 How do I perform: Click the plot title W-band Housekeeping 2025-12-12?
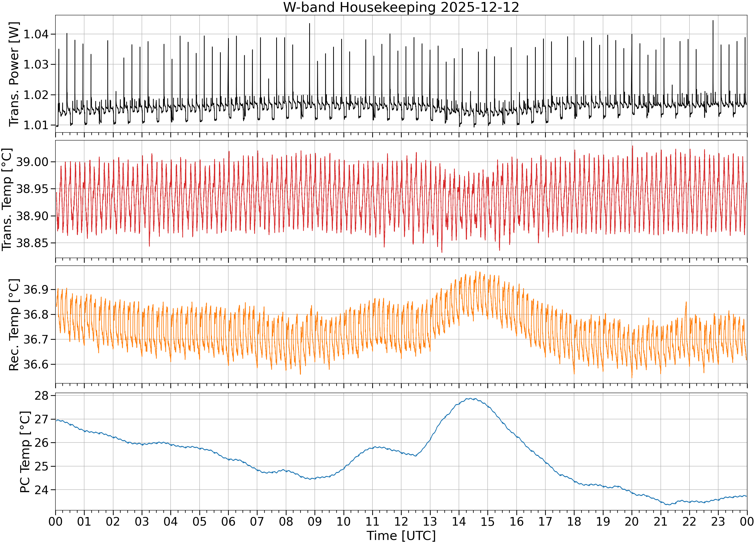[401, 7]
